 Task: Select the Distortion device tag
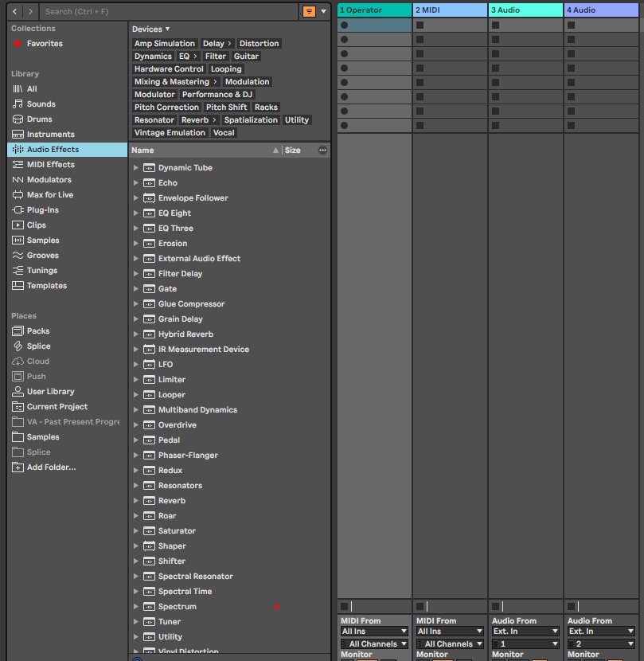click(259, 44)
